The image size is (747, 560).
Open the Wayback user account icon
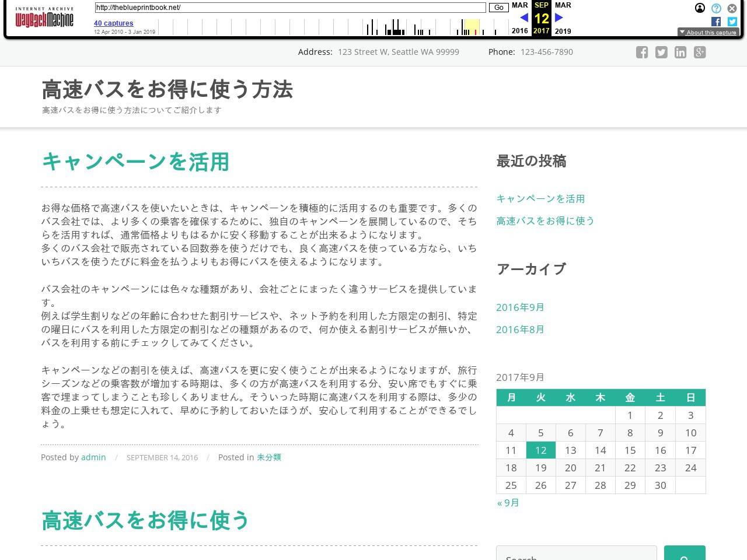coord(700,8)
